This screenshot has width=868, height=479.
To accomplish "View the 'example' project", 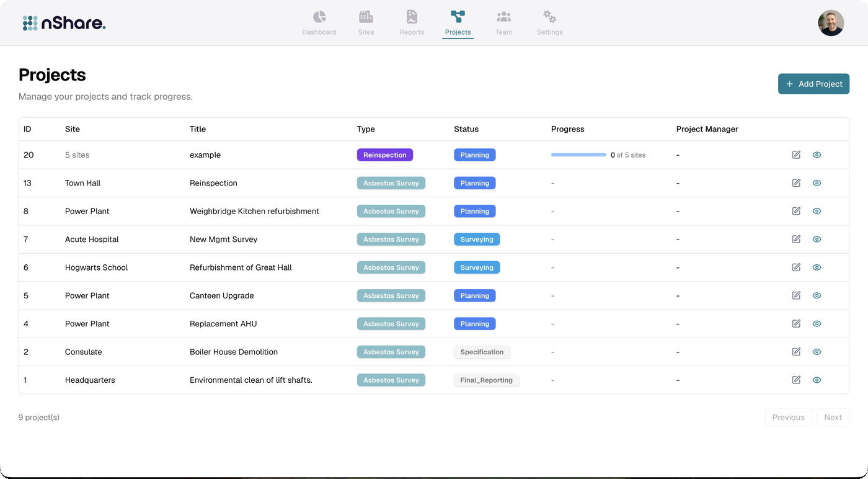I will point(817,154).
